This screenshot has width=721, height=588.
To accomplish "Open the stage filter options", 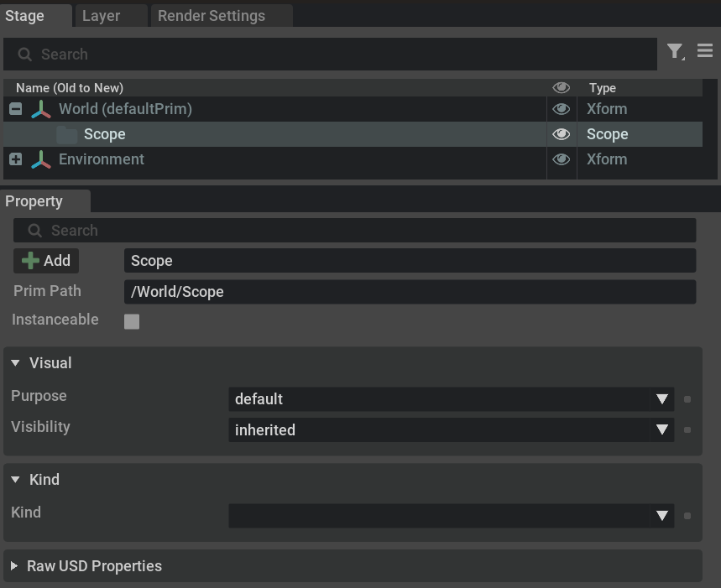I will (675, 52).
